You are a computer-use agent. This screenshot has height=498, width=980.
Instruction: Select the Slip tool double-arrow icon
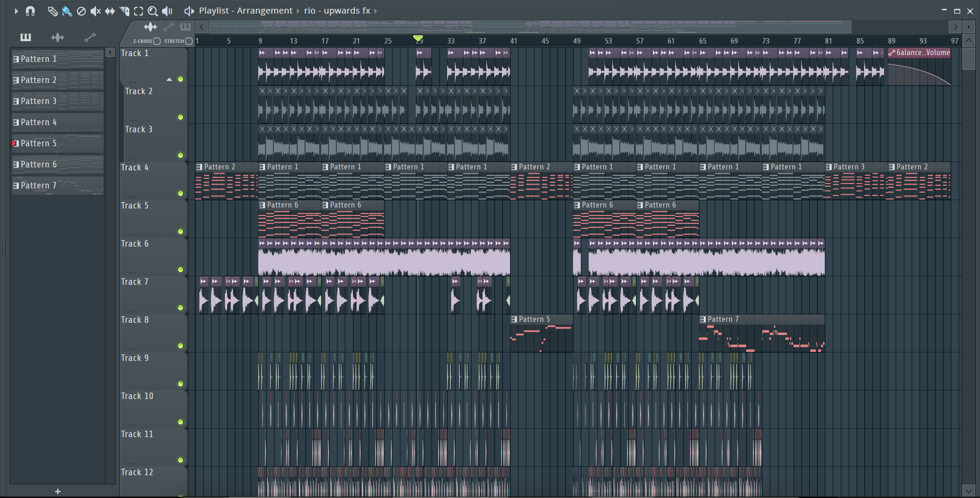110,11
